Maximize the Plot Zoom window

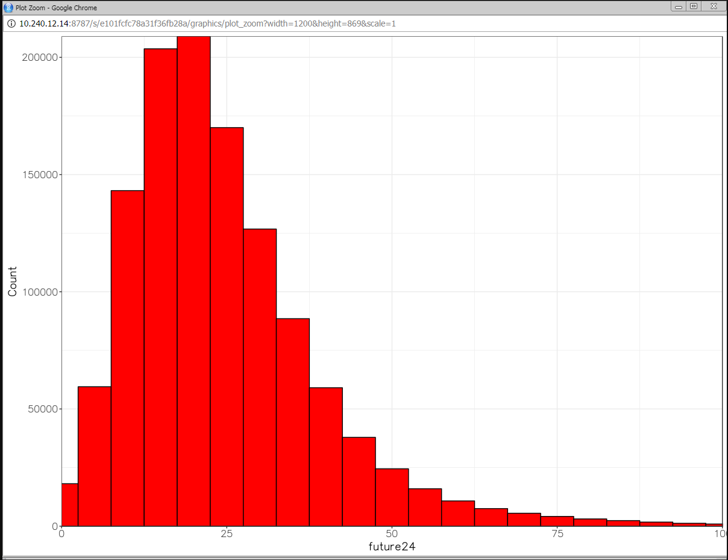[694, 6]
